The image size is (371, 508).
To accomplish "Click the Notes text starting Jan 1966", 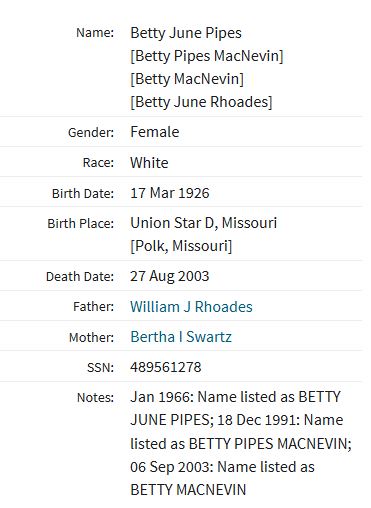I will [241, 443].
